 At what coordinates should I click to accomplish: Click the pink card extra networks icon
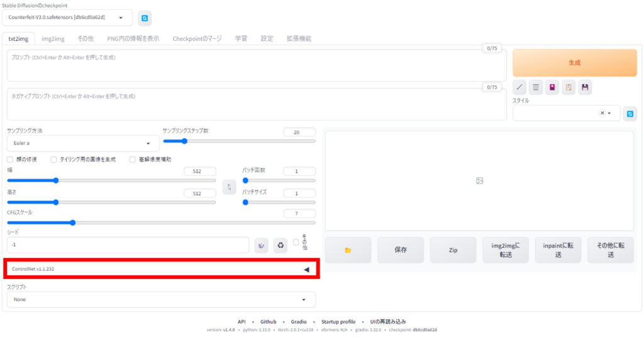coord(552,87)
